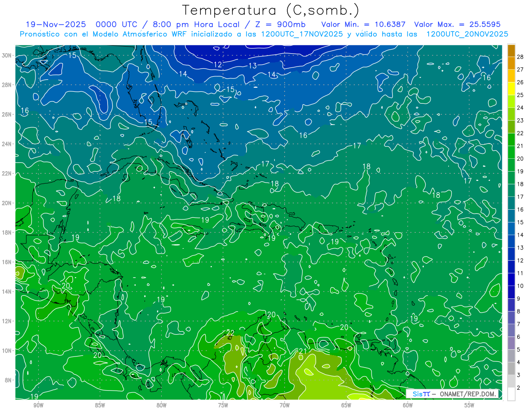Click the legend value 16 on color bar
This screenshot has height=411, width=532.
coord(520,209)
